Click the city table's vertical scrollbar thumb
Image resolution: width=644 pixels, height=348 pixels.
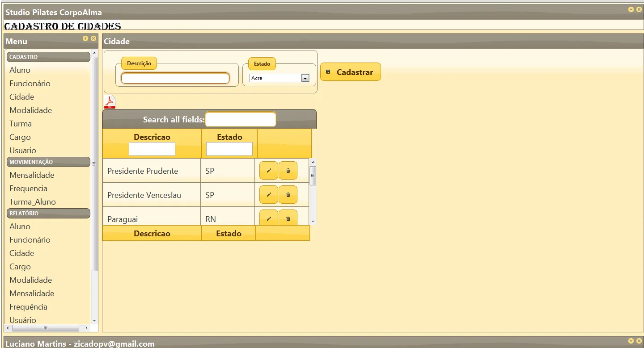point(313,176)
